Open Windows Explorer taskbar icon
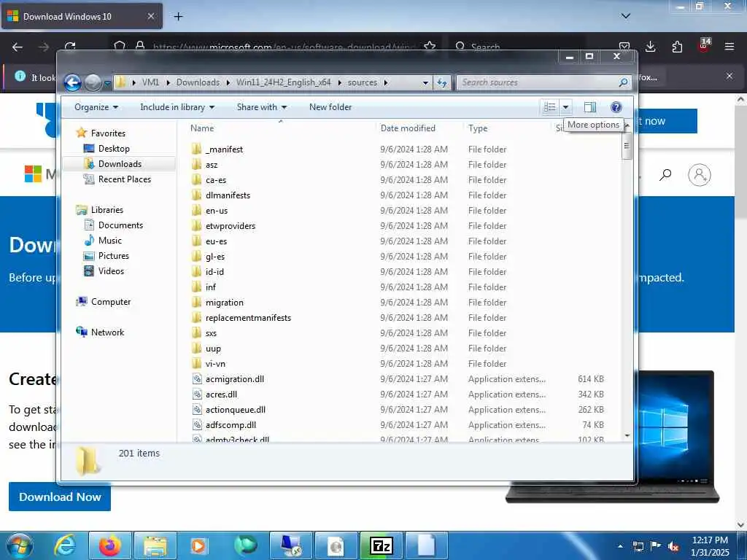 click(x=155, y=545)
